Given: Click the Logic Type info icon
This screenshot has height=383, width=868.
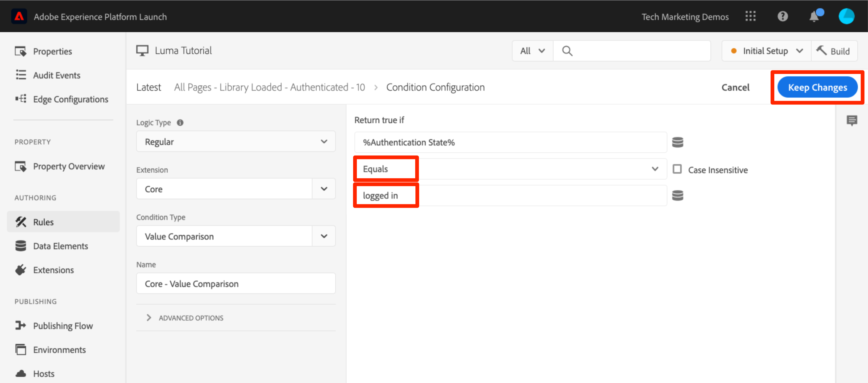Looking at the screenshot, I should 180,123.
